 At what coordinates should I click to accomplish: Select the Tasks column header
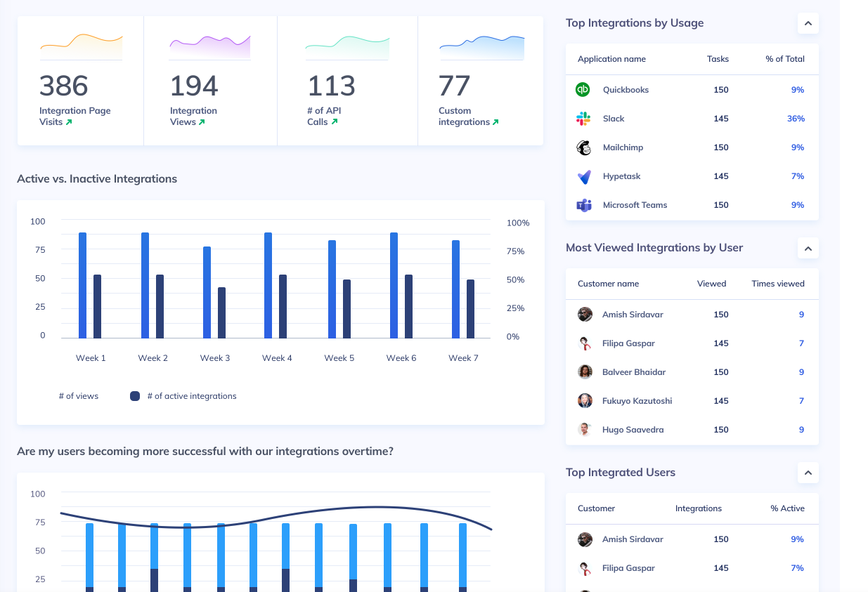click(x=718, y=59)
